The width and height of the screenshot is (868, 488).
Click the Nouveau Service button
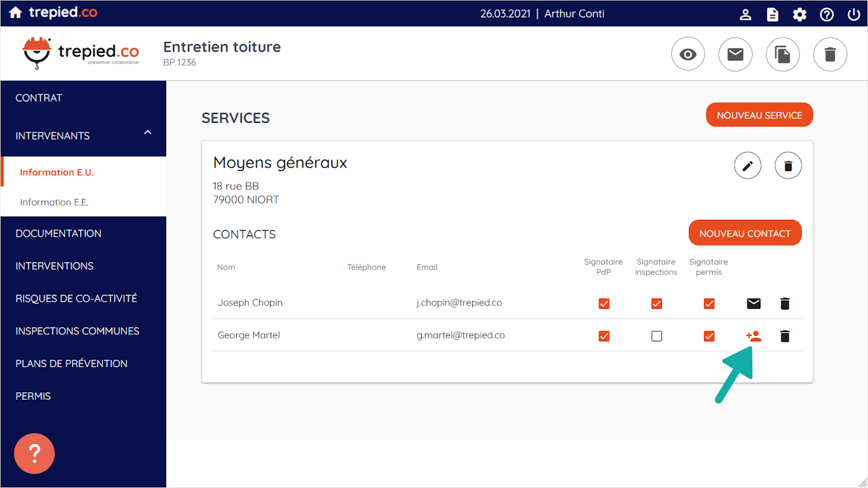(x=759, y=115)
